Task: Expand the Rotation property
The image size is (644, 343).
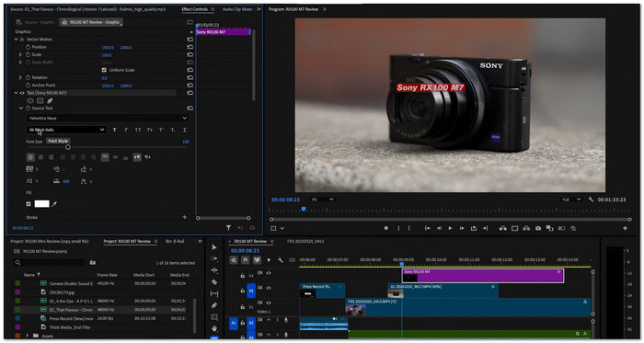Action: (20, 77)
